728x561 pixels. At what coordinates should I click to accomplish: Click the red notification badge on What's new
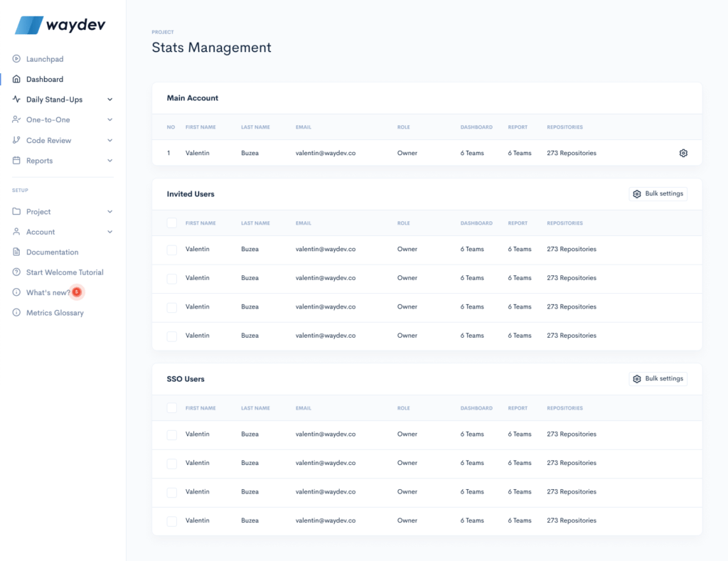pos(77,292)
